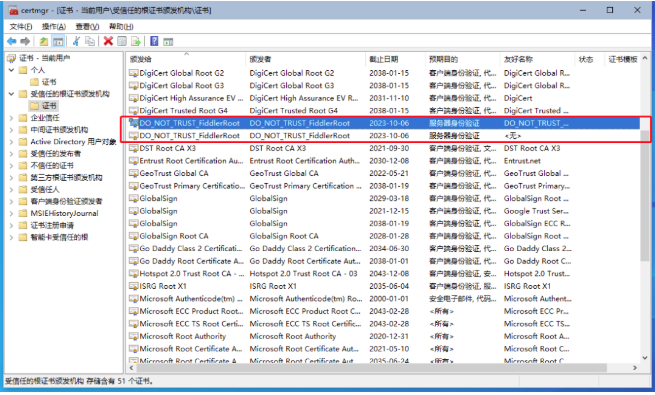
Task: Expand the 不信任的证书 tree node
Action: click(12, 166)
